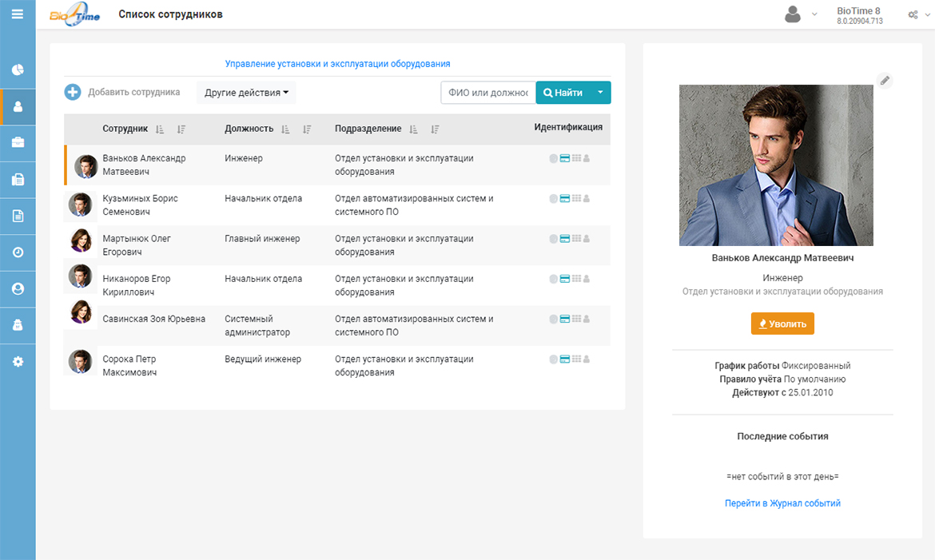Open the sidebar icon above the gear

18,325
